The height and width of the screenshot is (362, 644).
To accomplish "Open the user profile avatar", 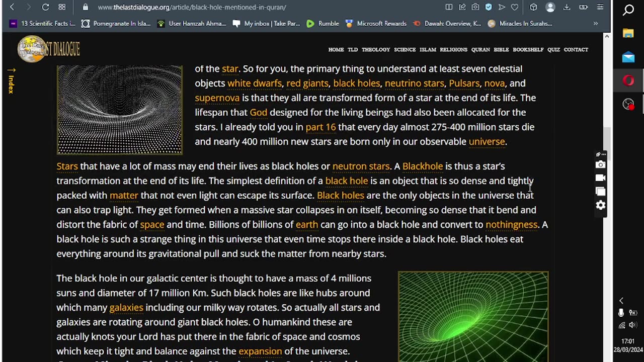I will (x=550, y=7).
